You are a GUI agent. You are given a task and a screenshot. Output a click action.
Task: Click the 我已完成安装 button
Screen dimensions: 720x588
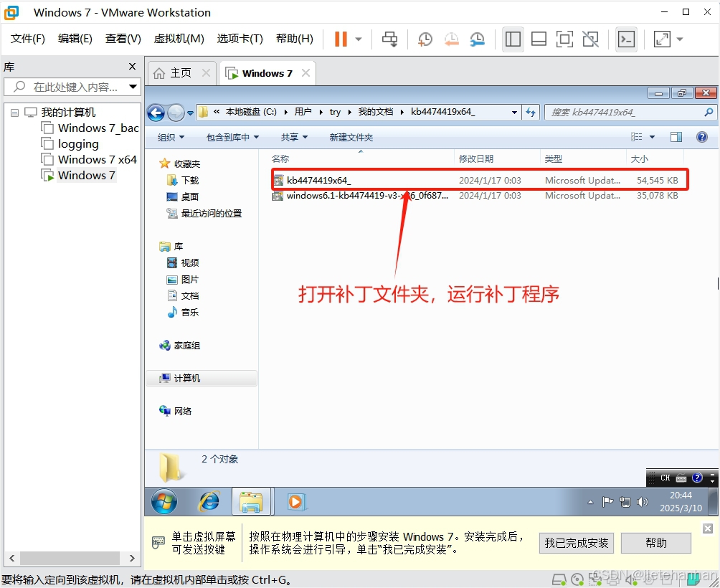(577, 543)
